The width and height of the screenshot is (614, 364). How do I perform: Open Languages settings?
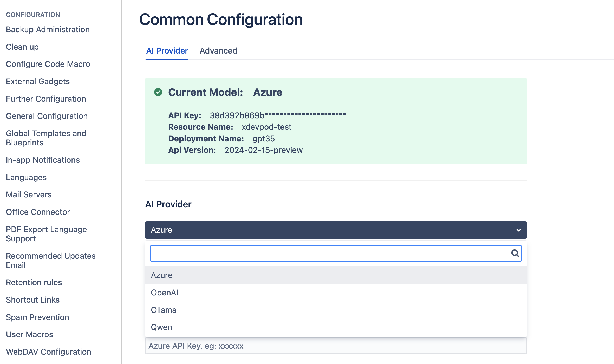coord(26,177)
